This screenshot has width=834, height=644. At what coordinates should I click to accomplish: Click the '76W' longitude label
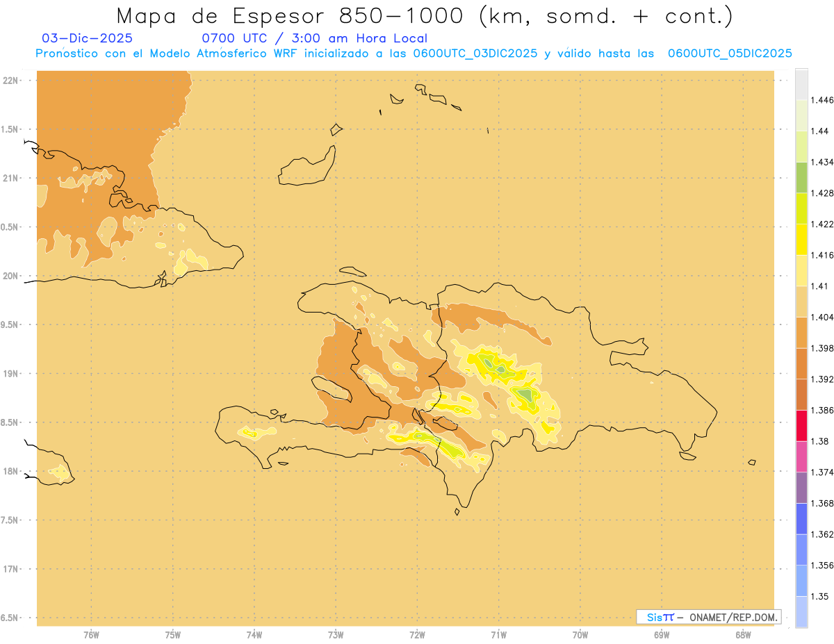pyautogui.click(x=91, y=634)
